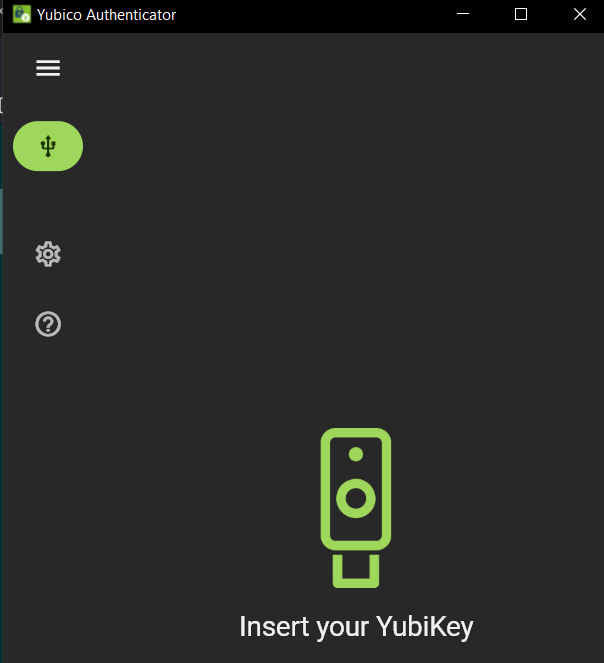
Task: Open Settings via the gear icon
Action: point(48,254)
